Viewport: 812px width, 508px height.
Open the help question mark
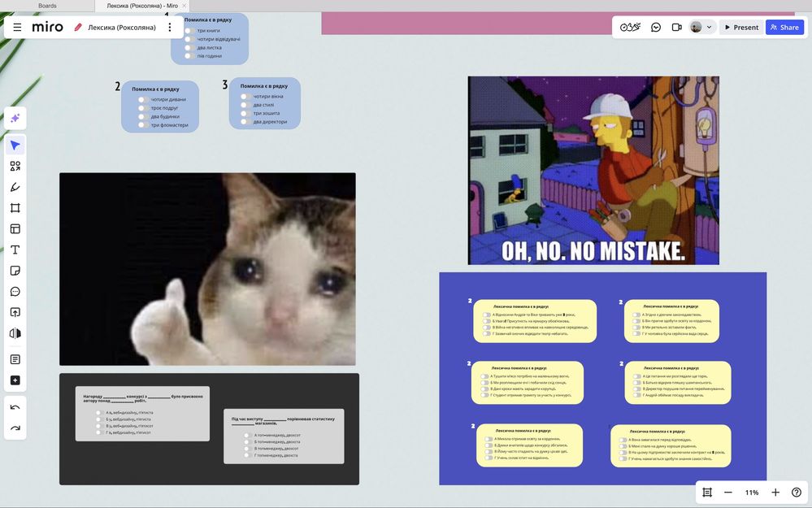point(797,492)
